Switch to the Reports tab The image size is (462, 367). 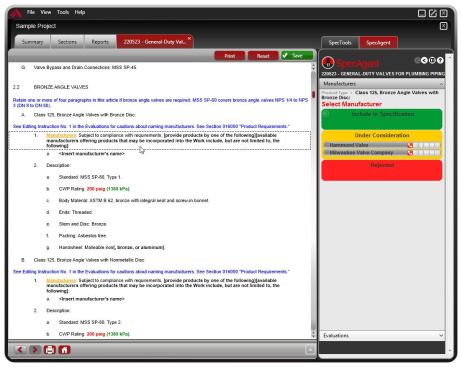pyautogui.click(x=100, y=42)
